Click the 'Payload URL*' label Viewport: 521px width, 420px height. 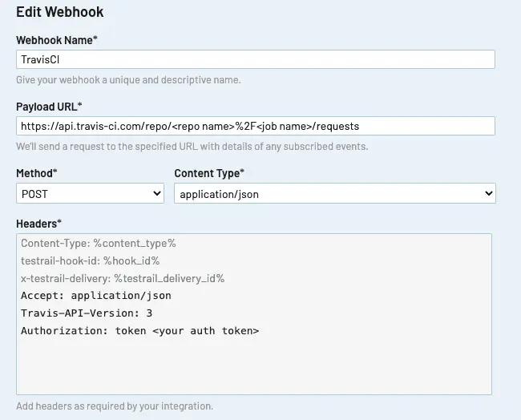[49, 107]
